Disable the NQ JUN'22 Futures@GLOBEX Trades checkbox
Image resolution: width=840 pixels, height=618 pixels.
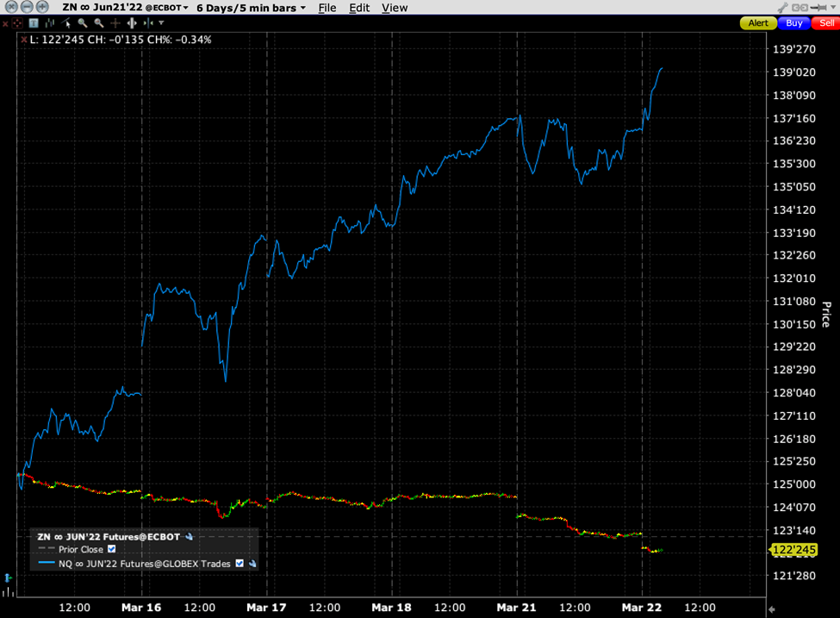[x=240, y=563]
